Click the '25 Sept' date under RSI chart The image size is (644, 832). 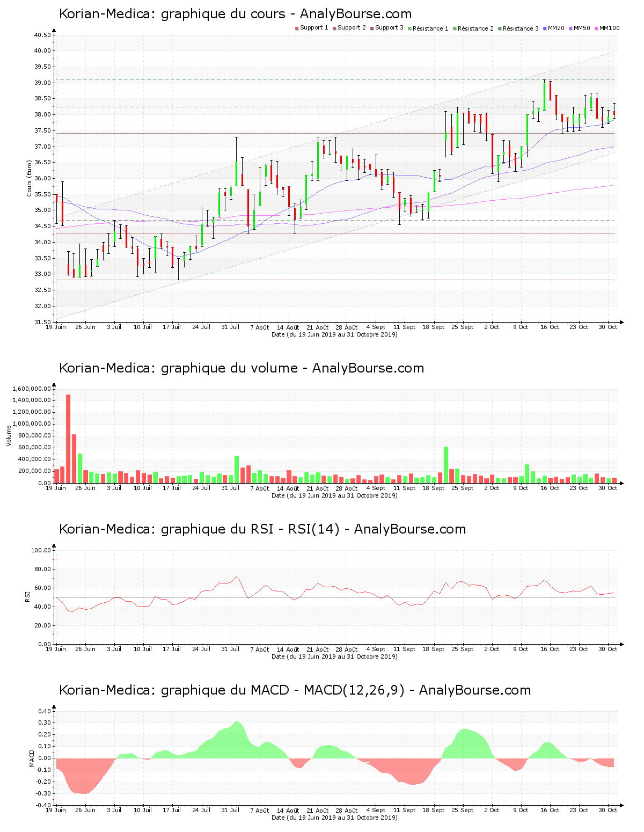[463, 649]
